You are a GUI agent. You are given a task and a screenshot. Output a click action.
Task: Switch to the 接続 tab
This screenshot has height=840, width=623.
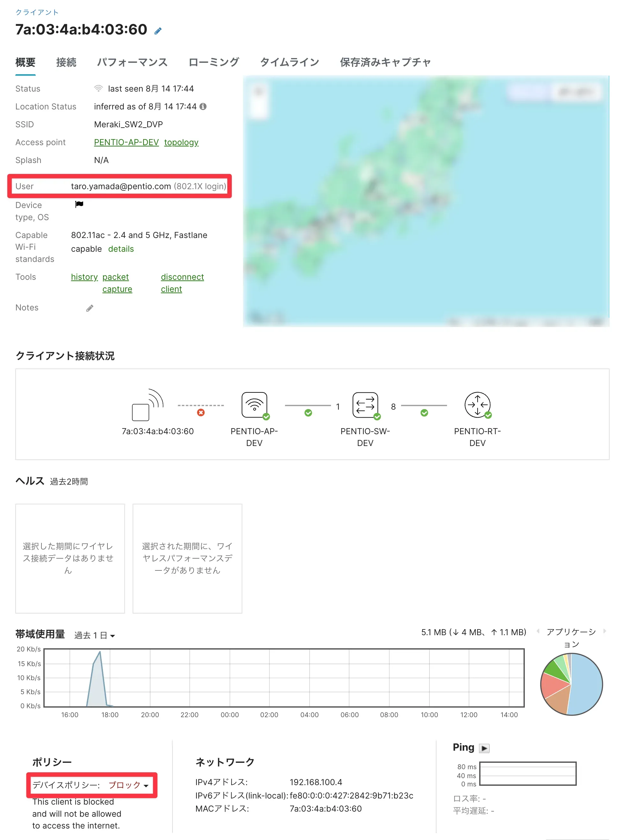[66, 62]
